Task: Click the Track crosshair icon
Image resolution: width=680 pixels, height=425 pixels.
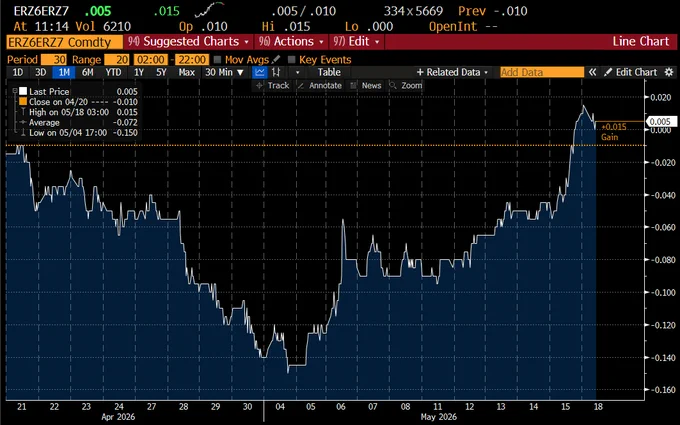Action: (259, 85)
